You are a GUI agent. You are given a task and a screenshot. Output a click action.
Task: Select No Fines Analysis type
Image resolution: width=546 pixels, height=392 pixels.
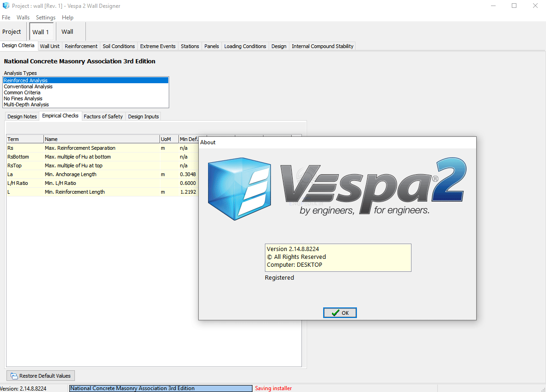pyautogui.click(x=86, y=98)
